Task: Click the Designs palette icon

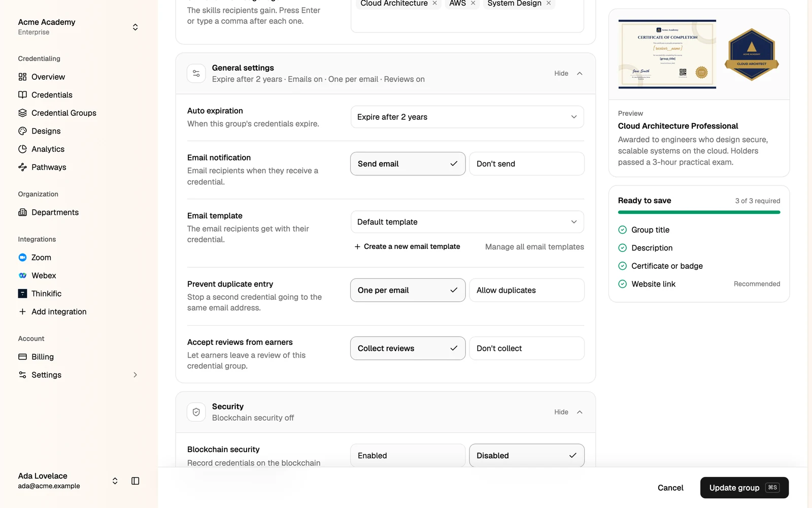Action: click(x=22, y=131)
